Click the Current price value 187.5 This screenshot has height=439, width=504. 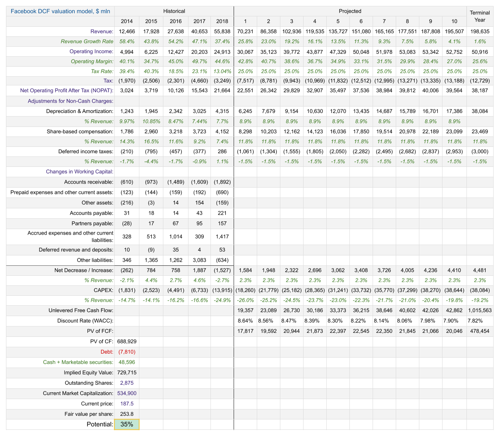click(x=127, y=403)
